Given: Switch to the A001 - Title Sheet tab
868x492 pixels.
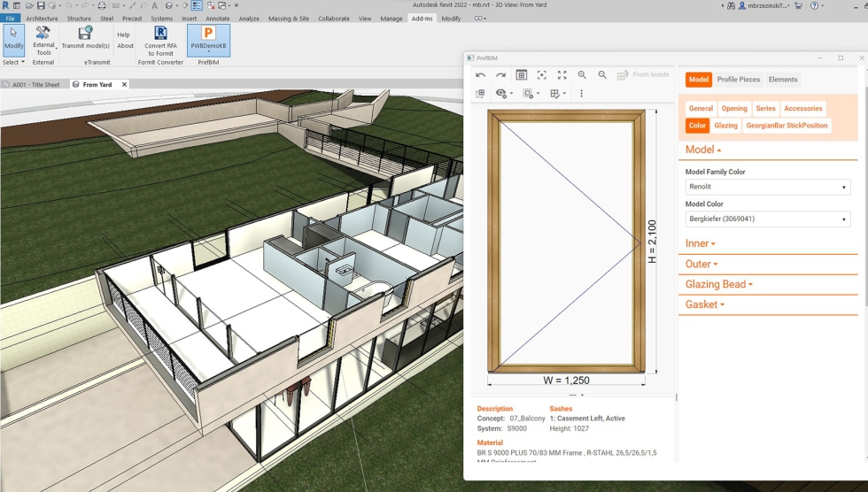Looking at the screenshot, I should pyautogui.click(x=35, y=85).
